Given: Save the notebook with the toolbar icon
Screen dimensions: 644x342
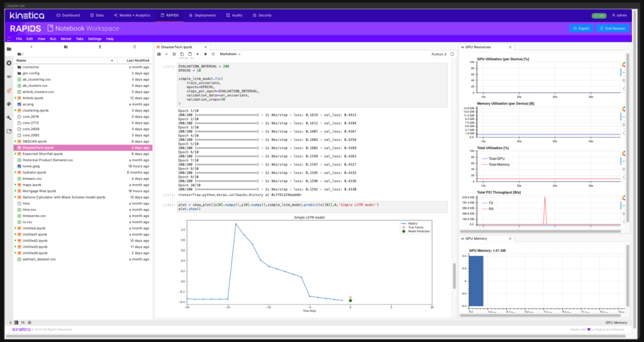Looking at the screenshot, I should [158, 54].
